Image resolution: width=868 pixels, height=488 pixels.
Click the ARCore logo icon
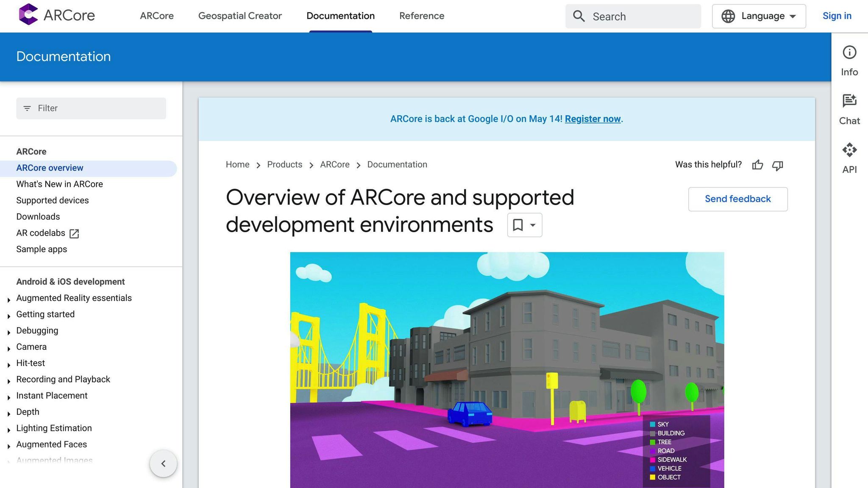coord(28,15)
